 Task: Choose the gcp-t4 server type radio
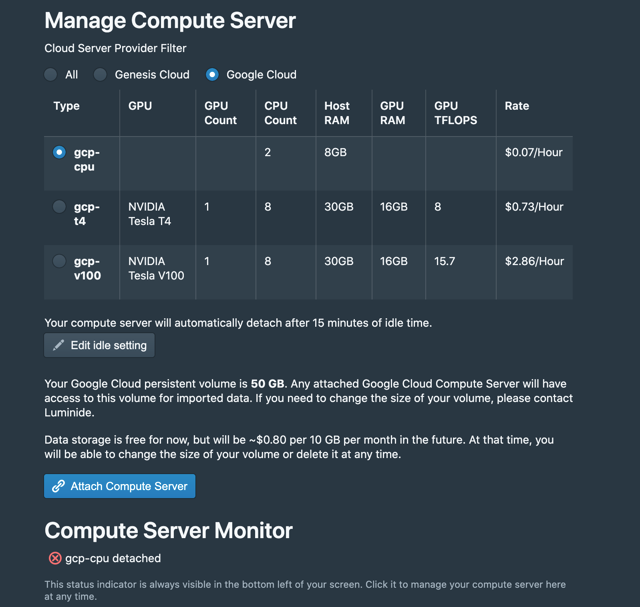59,207
